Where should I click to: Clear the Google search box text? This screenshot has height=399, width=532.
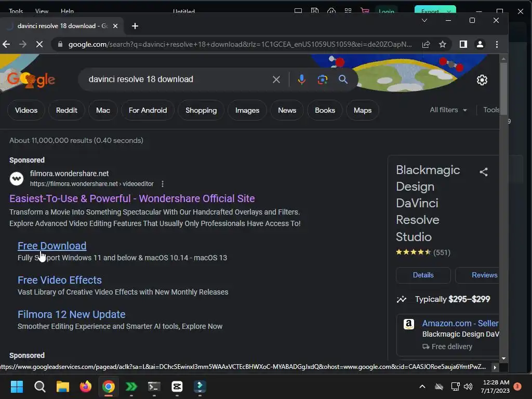tap(276, 79)
